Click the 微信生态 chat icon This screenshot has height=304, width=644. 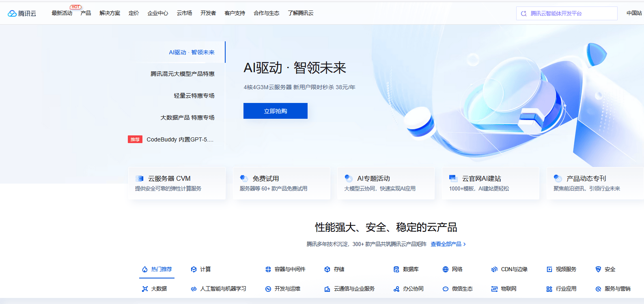coord(446,289)
